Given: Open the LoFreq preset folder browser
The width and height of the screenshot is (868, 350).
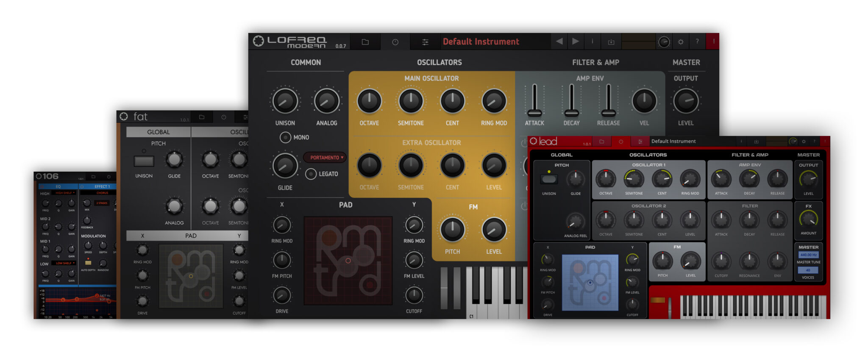Looking at the screenshot, I should click(365, 42).
